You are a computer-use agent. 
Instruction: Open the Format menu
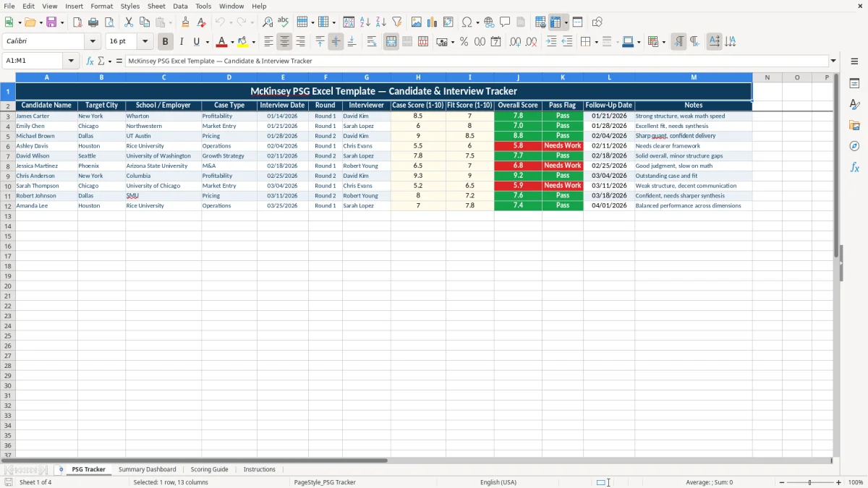(101, 6)
